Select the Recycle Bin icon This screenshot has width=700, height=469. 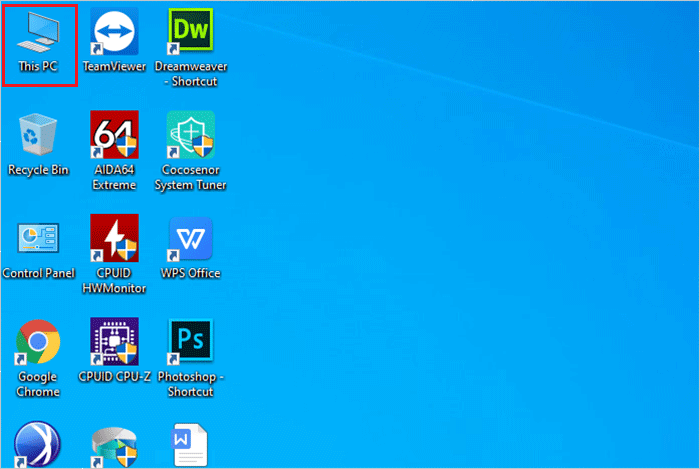[x=38, y=134]
